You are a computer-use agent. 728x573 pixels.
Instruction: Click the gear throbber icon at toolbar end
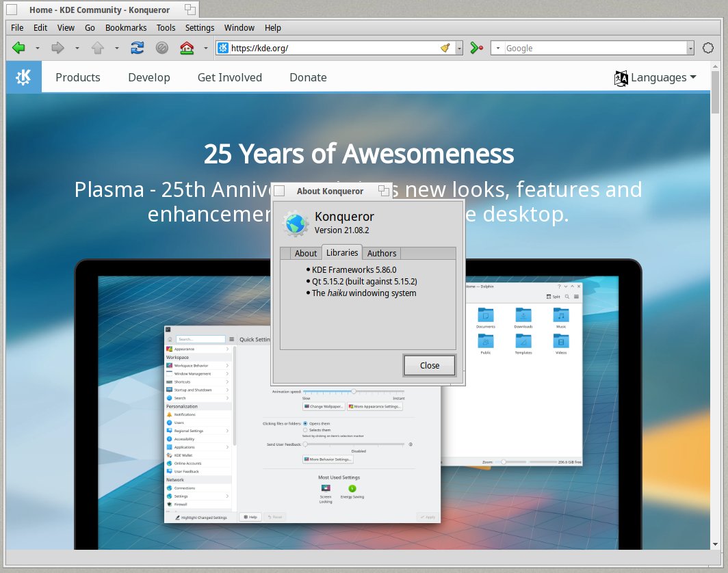tap(708, 48)
